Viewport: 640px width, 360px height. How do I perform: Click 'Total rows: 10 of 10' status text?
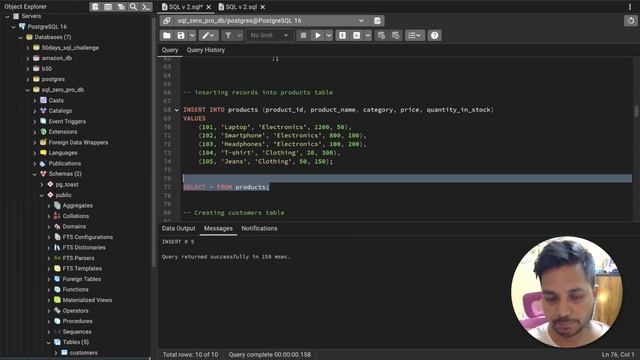point(190,355)
